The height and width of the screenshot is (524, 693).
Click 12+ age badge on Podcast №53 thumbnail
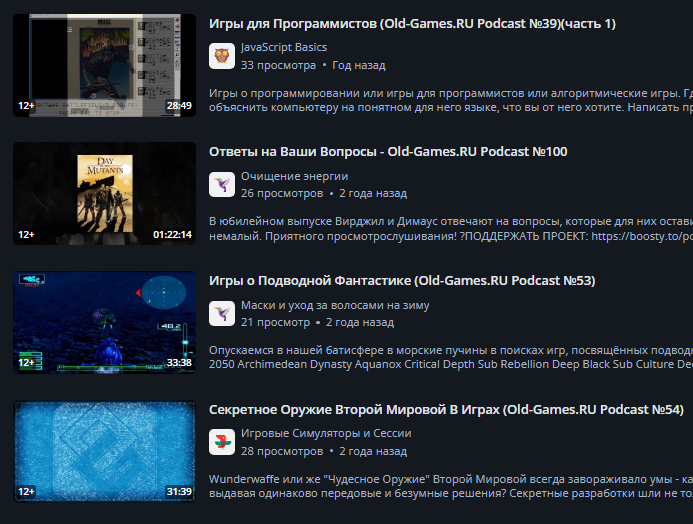26,363
